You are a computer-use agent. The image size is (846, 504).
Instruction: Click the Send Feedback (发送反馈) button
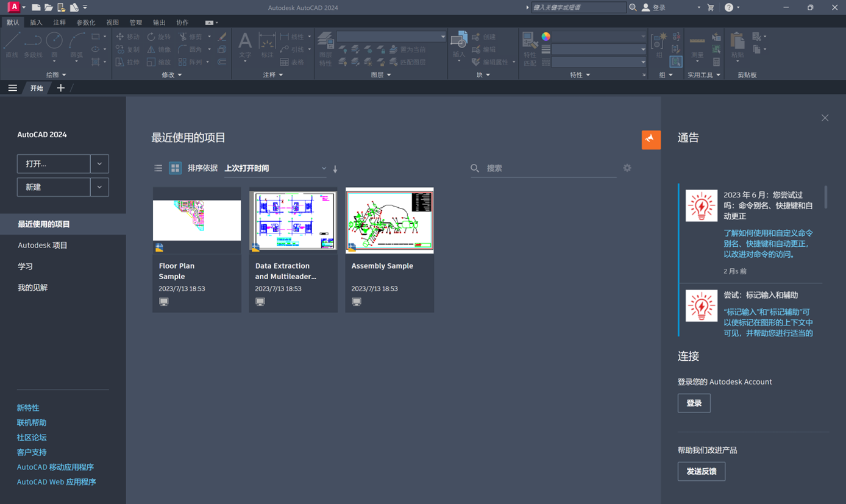coord(702,472)
